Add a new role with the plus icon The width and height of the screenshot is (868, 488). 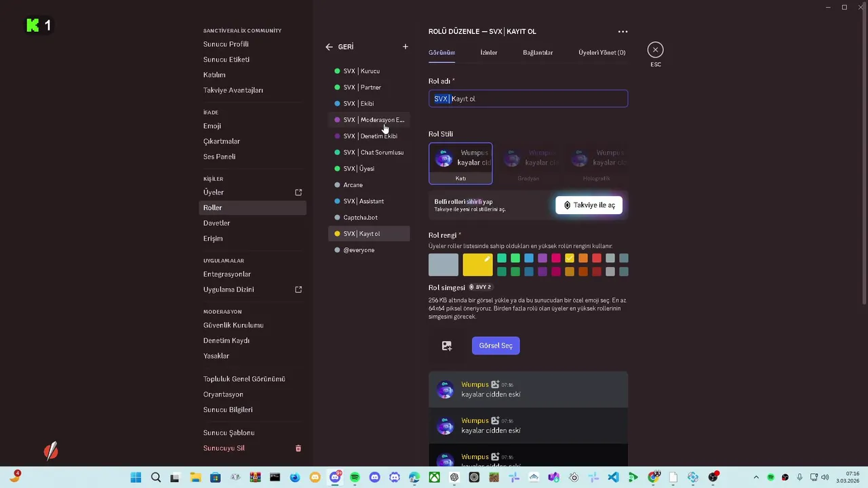click(x=406, y=47)
